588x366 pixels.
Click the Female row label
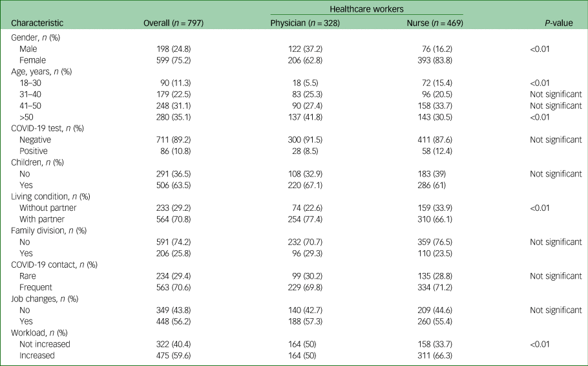(x=32, y=60)
